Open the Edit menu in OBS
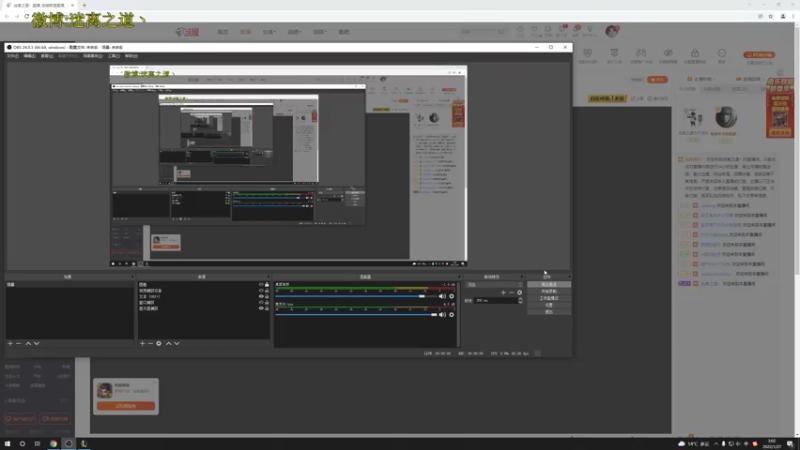The height and width of the screenshot is (450, 800). pyautogui.click(x=30, y=56)
